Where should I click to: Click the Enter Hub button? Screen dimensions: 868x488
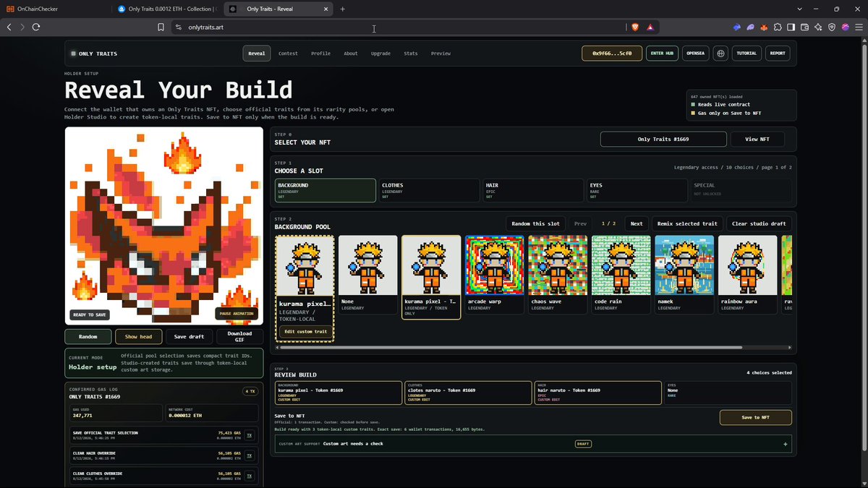pos(662,53)
